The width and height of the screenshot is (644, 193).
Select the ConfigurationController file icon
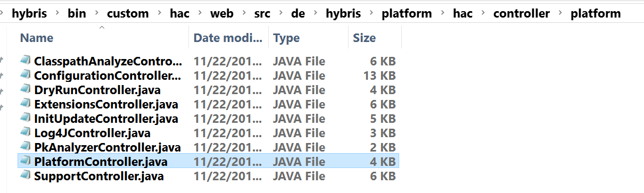point(26,75)
